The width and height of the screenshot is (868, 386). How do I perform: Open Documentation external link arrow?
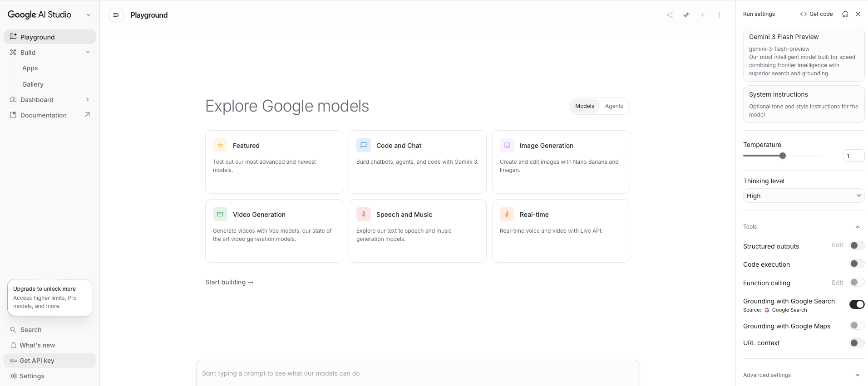tap(88, 115)
